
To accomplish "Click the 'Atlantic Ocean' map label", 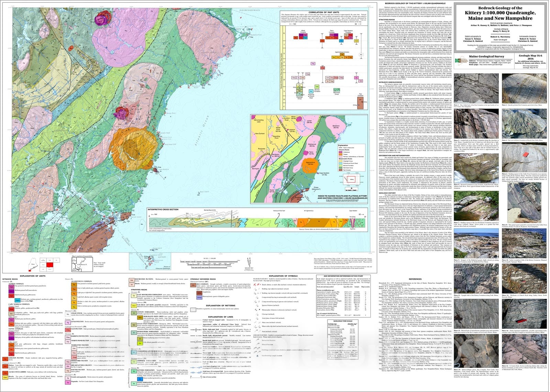I will pos(202,131).
